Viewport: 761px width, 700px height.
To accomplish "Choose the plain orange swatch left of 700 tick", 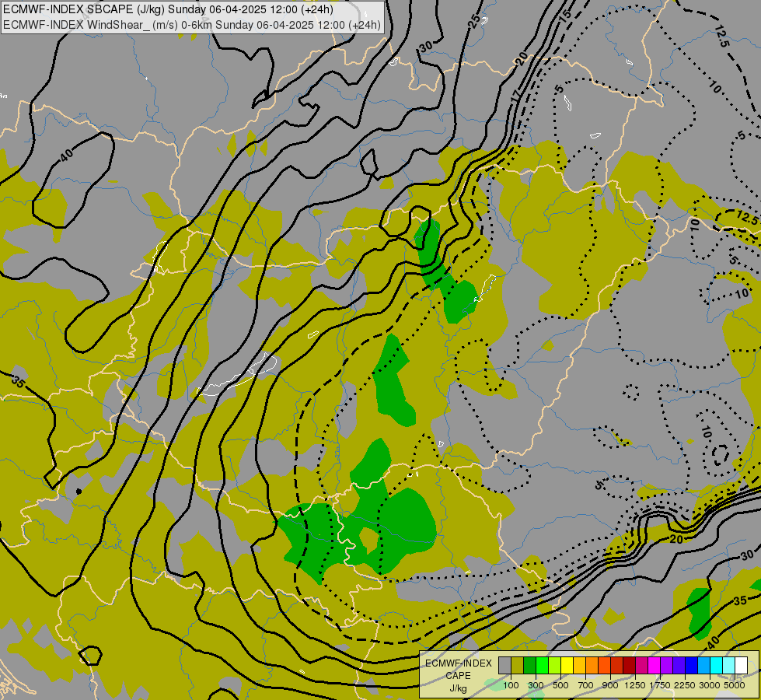I will point(592,665).
